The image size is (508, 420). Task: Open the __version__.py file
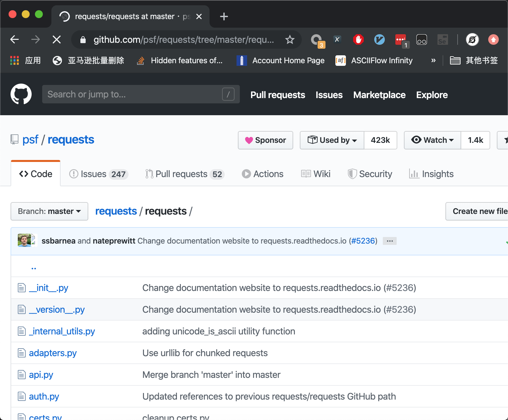click(x=57, y=310)
